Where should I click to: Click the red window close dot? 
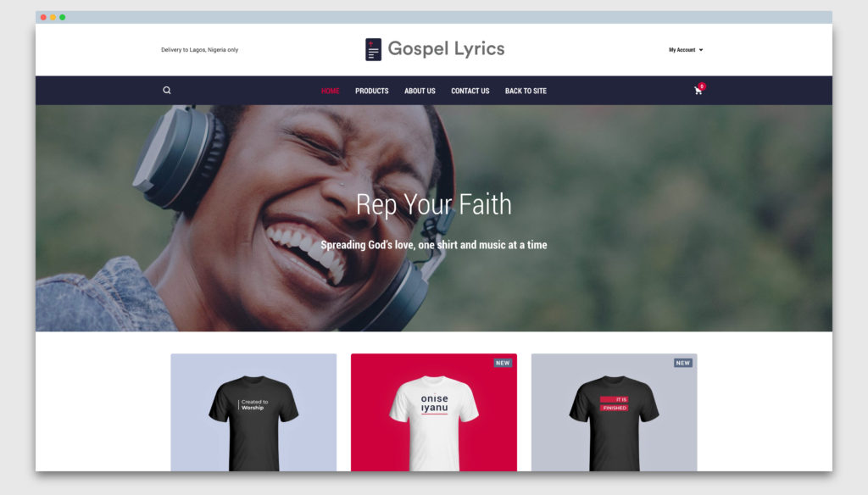tap(44, 17)
